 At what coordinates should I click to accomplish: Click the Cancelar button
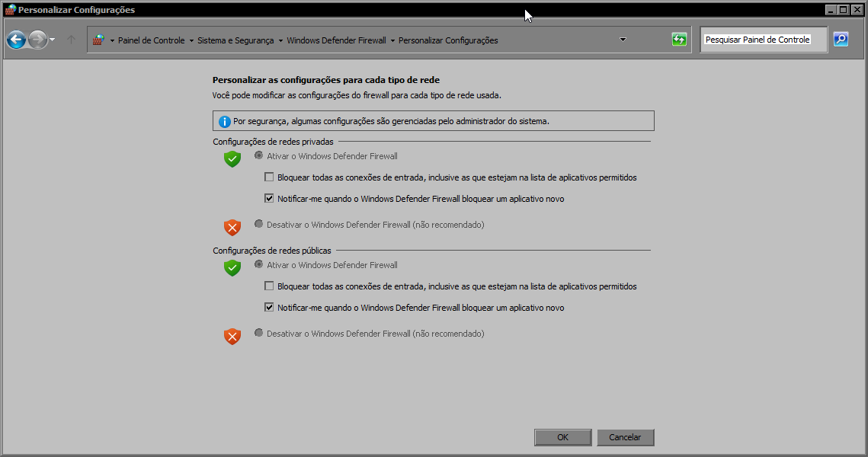625,437
